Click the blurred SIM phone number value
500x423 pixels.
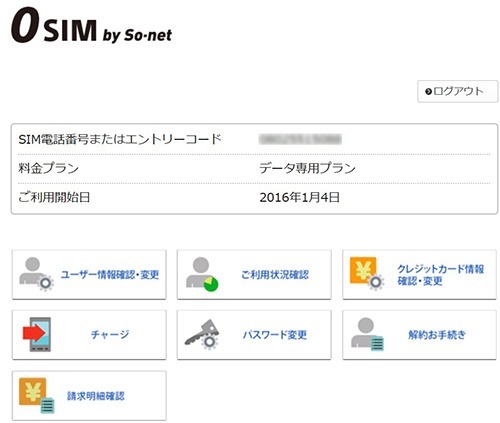coord(300,139)
